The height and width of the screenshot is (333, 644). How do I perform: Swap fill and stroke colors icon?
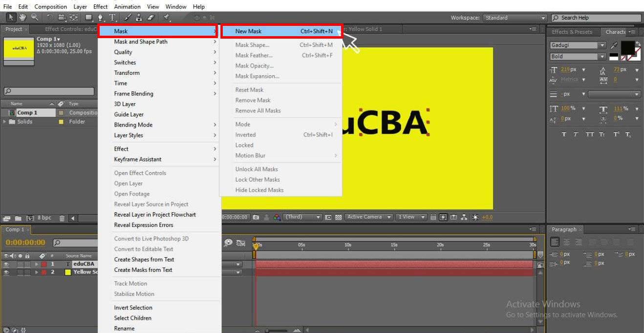click(638, 44)
